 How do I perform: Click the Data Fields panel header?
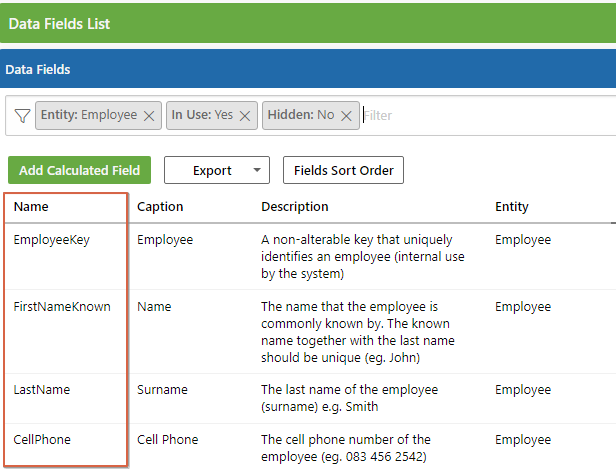pos(308,69)
